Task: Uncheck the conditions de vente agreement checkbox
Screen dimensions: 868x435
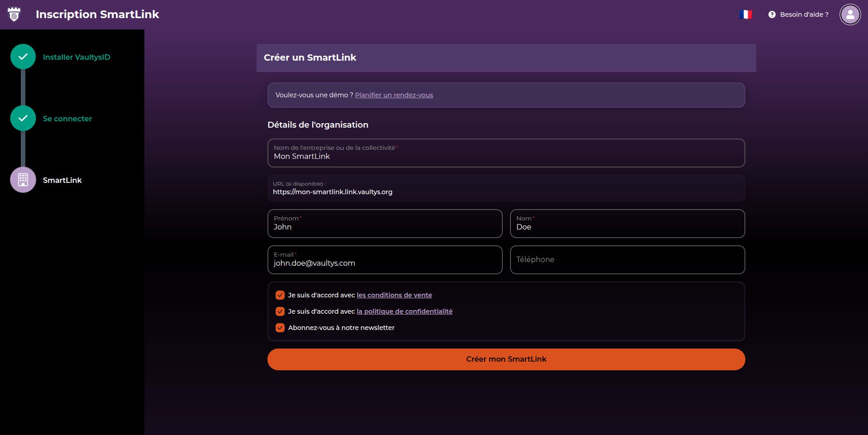Action: pyautogui.click(x=280, y=295)
